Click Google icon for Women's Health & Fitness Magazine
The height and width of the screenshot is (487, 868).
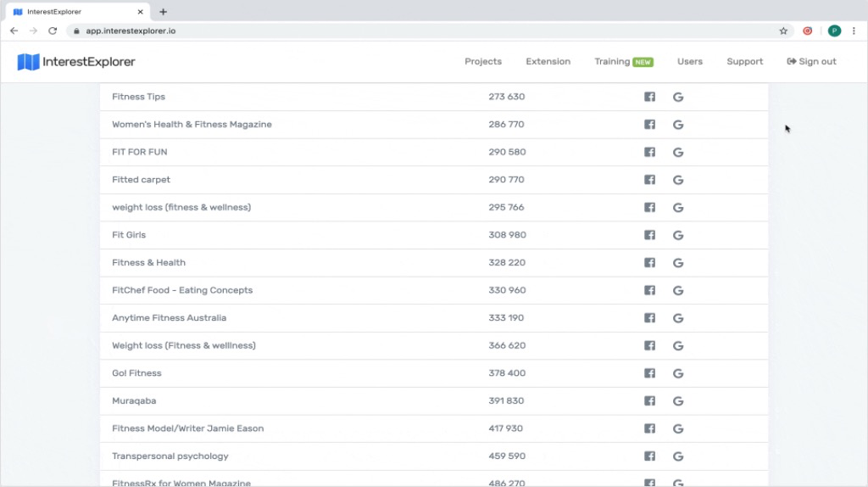click(x=678, y=125)
